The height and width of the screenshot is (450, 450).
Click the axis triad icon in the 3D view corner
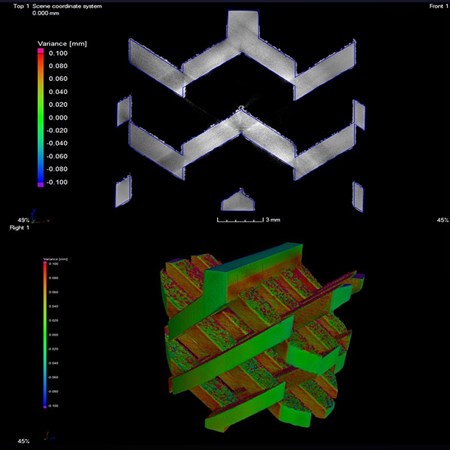click(x=50, y=436)
